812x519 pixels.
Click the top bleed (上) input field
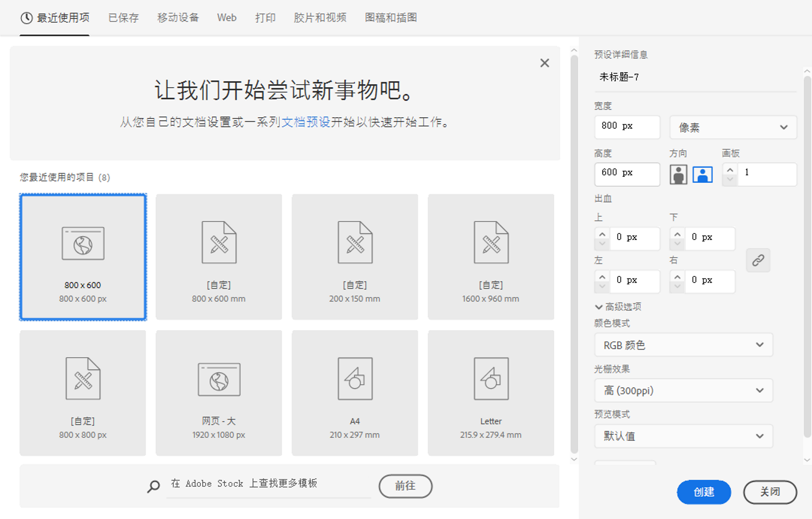pos(635,238)
